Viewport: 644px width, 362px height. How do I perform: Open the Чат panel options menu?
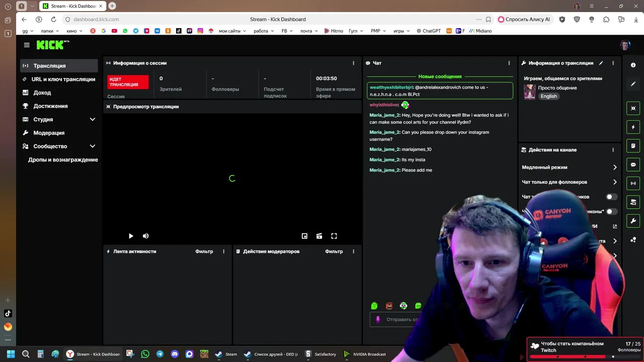pos(509,63)
